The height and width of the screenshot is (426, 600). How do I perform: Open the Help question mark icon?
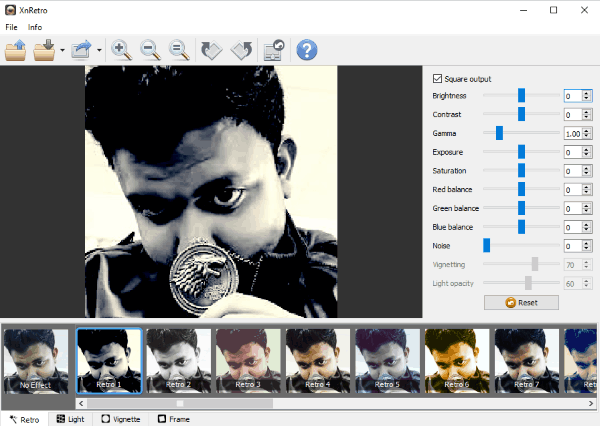307,50
